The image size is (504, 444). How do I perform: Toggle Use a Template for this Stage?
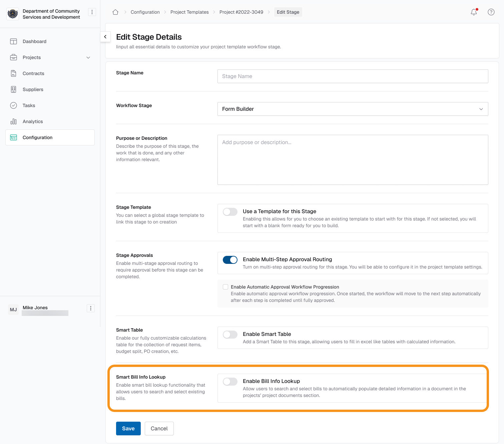[230, 212]
